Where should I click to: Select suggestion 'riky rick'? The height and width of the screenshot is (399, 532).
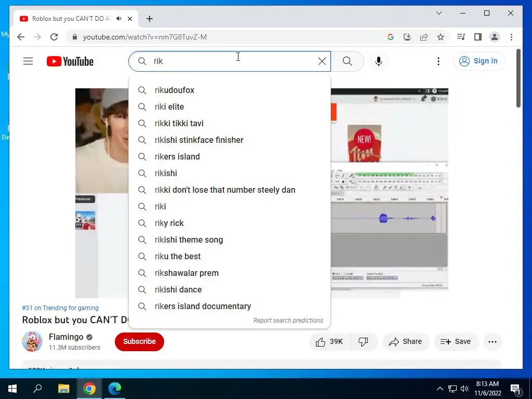tap(230, 223)
